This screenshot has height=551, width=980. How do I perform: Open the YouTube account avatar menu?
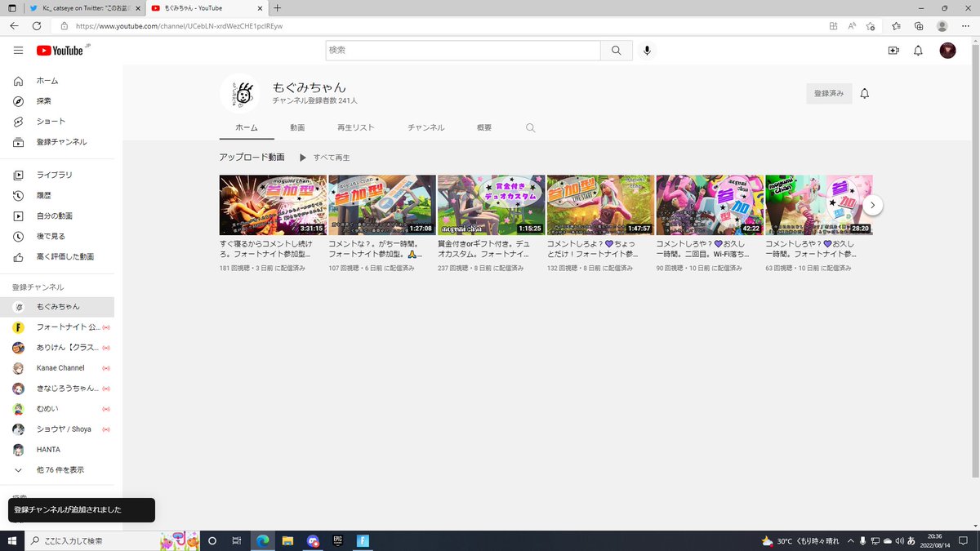[x=947, y=51]
